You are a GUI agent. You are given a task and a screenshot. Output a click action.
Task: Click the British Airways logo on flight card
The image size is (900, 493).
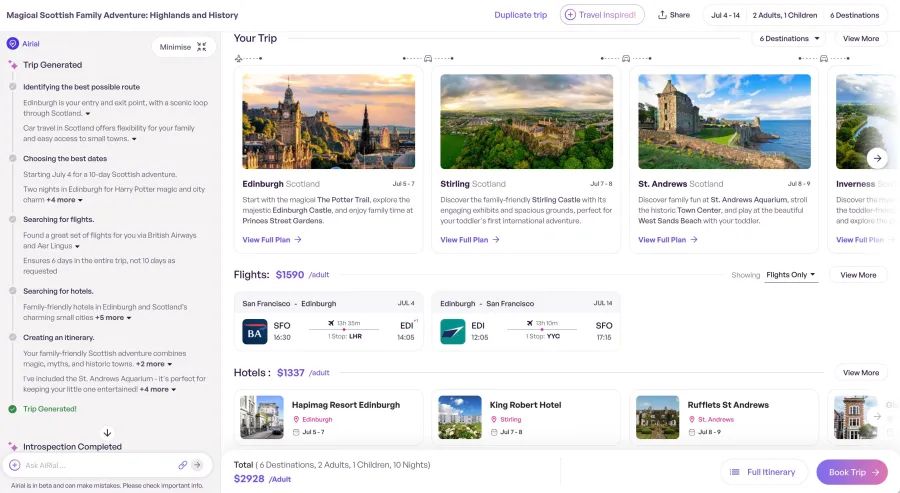(x=255, y=331)
